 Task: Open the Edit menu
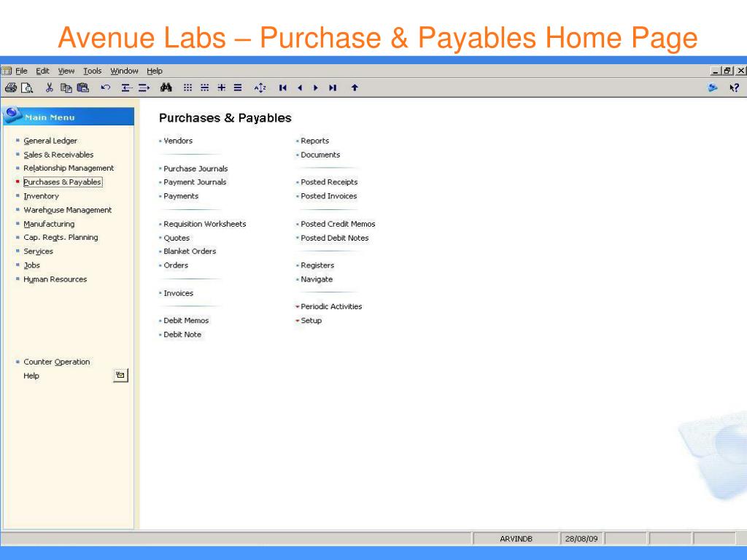pos(42,71)
